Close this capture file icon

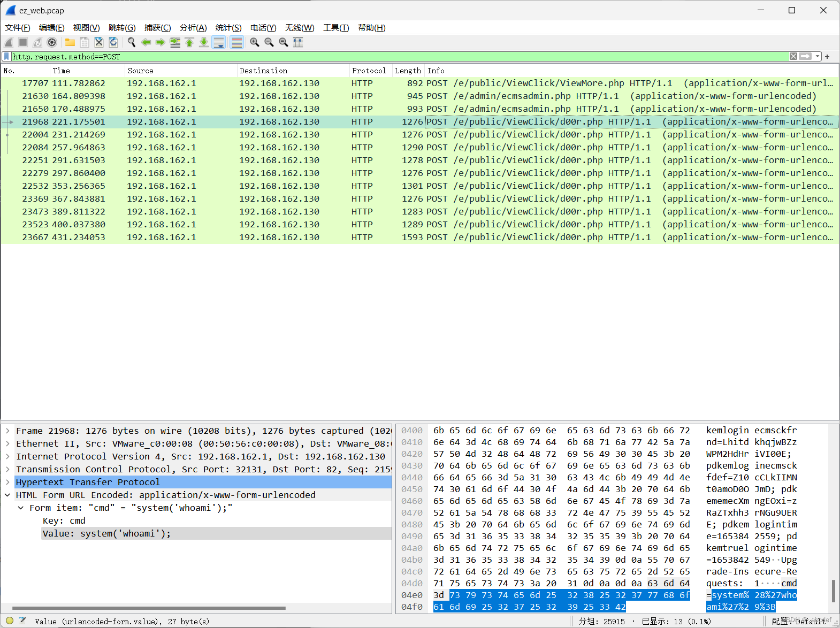pyautogui.click(x=99, y=42)
